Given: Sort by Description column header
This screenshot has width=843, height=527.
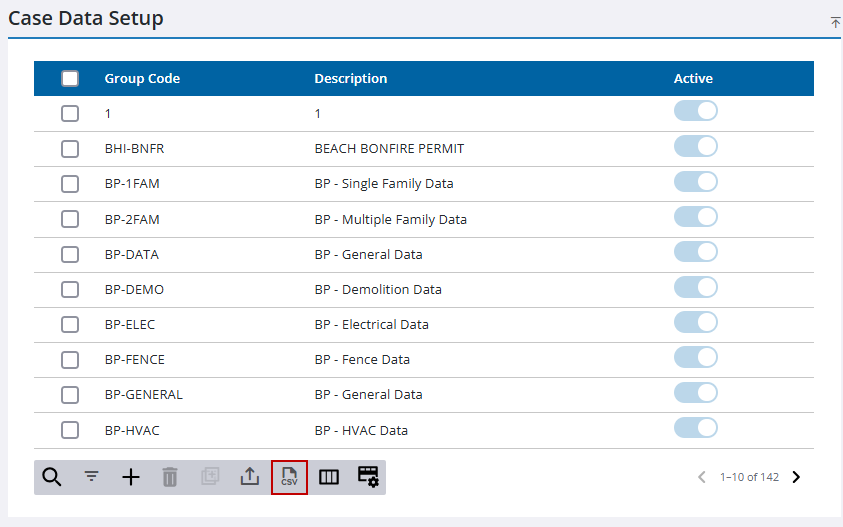Looking at the screenshot, I should click(350, 79).
